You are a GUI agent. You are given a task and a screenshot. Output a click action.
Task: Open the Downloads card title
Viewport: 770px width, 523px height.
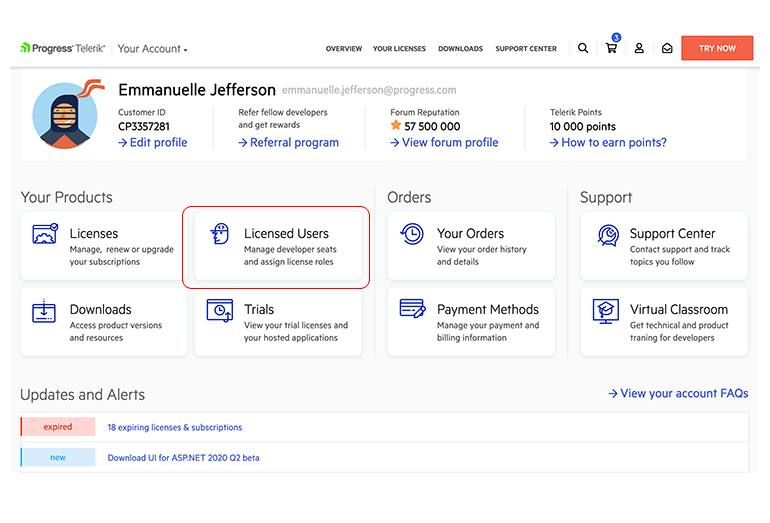pos(101,309)
